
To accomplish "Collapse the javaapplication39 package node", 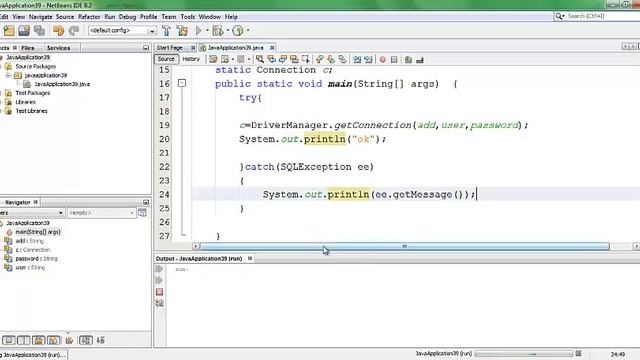I will coord(8,76).
